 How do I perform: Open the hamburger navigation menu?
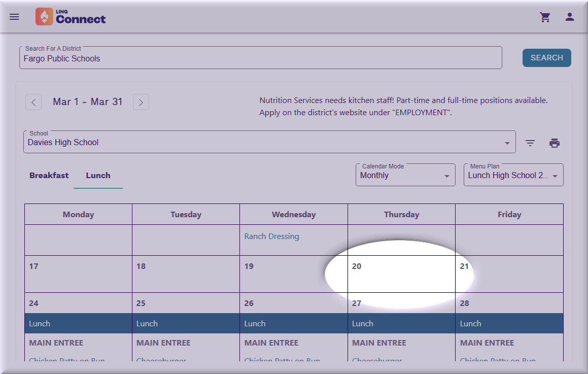pos(14,17)
